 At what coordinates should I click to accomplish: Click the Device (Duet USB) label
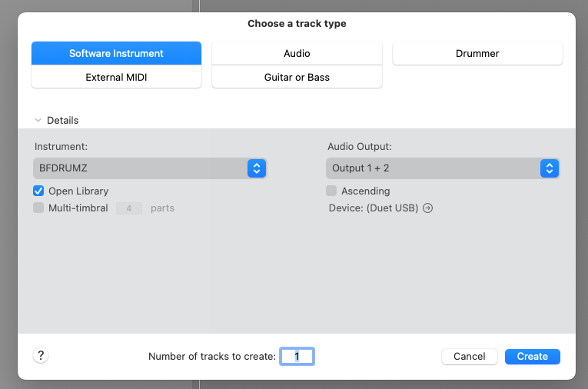374,208
